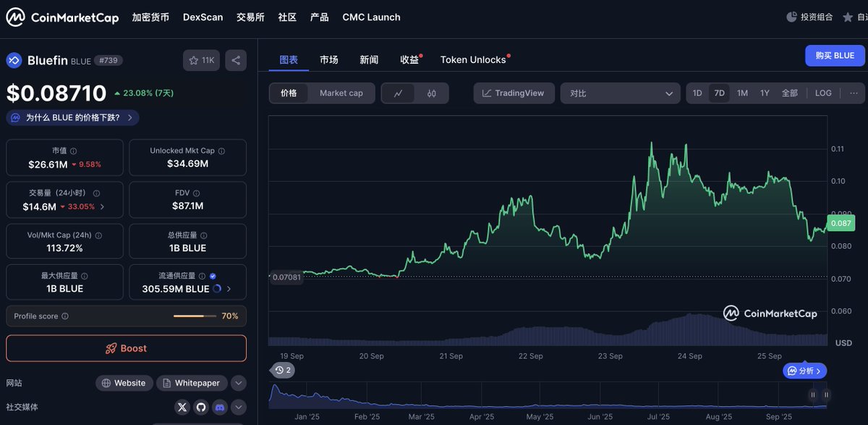Expand more website links chevron

(x=238, y=383)
